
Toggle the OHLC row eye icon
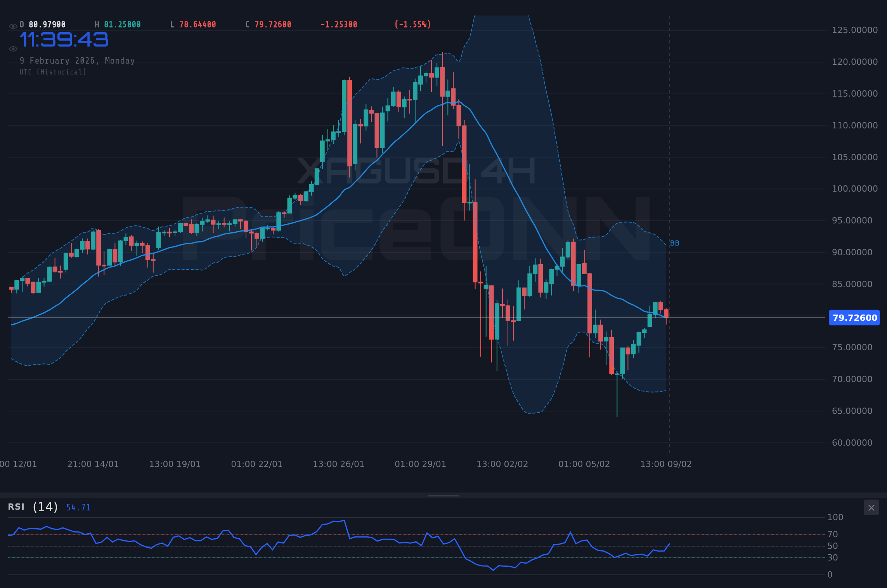tap(13, 26)
